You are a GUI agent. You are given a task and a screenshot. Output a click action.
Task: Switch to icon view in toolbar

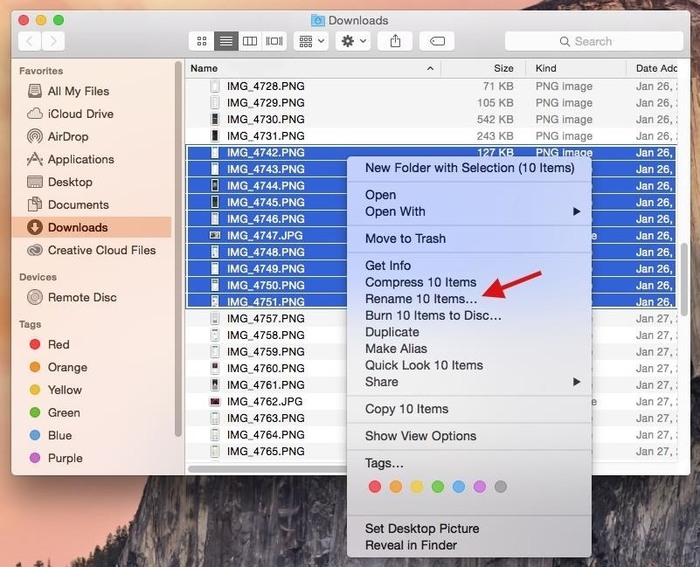point(202,41)
